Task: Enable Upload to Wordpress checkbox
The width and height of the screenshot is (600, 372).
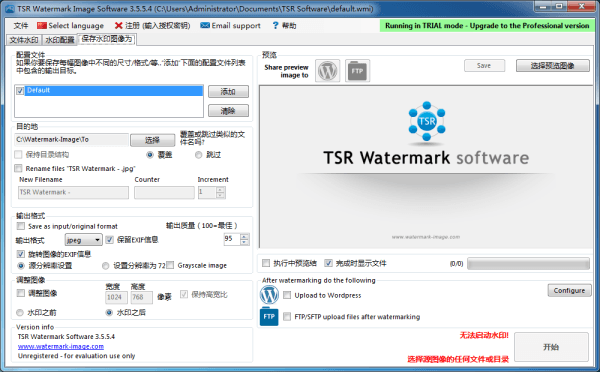Action: 287,295
